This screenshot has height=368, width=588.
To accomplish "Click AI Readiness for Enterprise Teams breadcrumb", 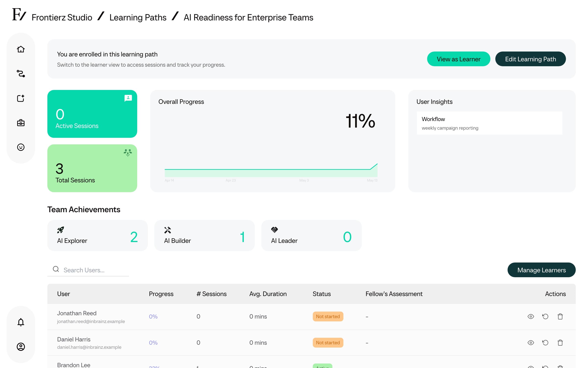I will [x=248, y=18].
